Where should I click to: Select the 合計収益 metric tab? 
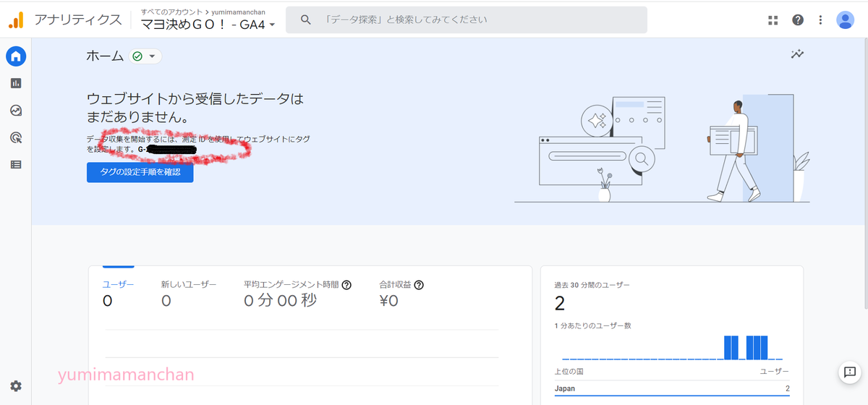pyautogui.click(x=401, y=294)
